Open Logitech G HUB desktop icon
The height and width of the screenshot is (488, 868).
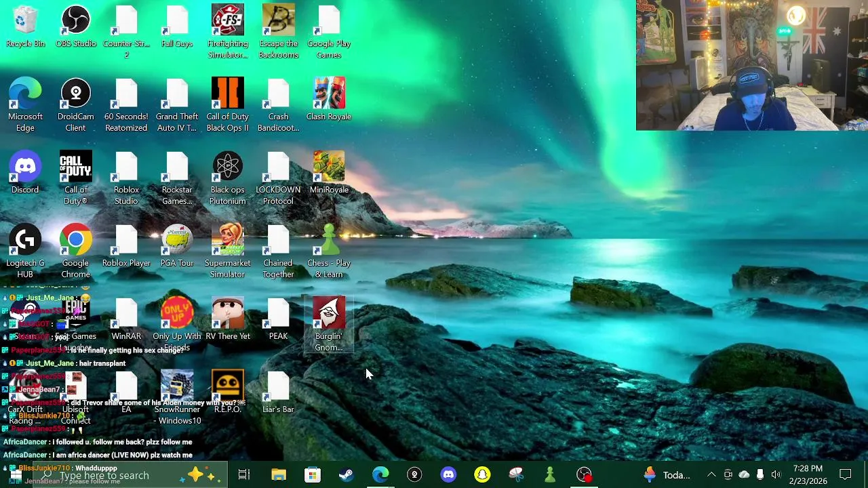(x=25, y=251)
